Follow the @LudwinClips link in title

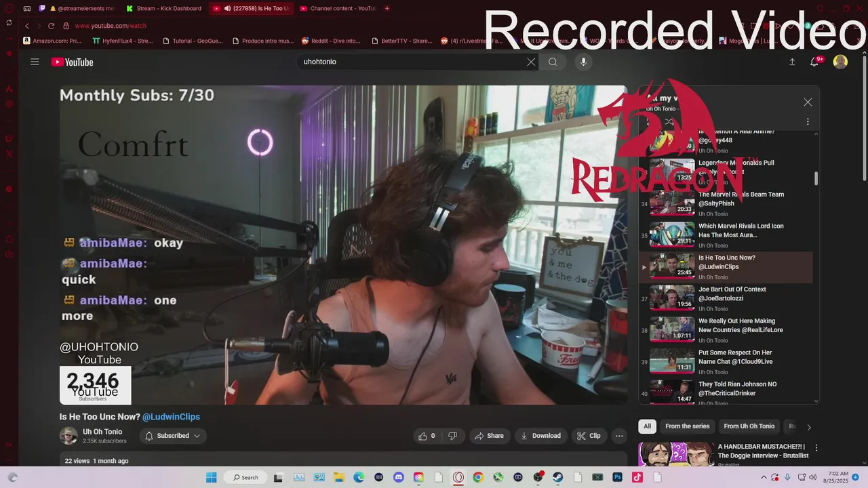pyautogui.click(x=171, y=417)
